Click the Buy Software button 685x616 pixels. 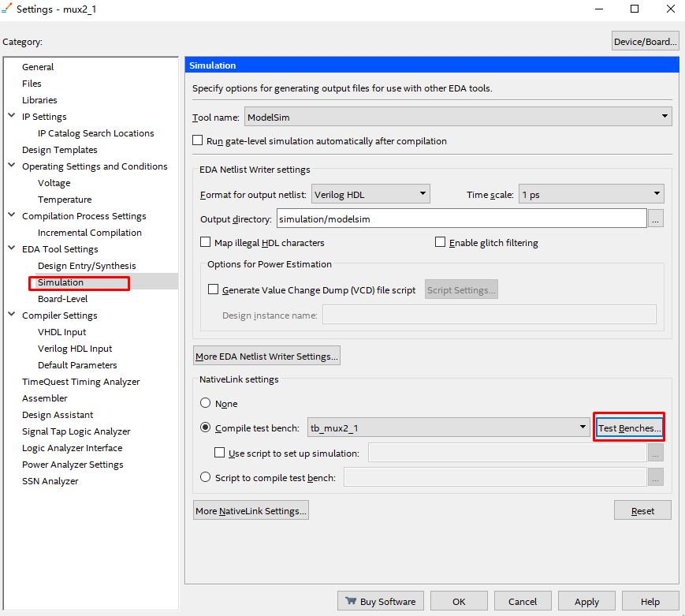pyautogui.click(x=381, y=602)
